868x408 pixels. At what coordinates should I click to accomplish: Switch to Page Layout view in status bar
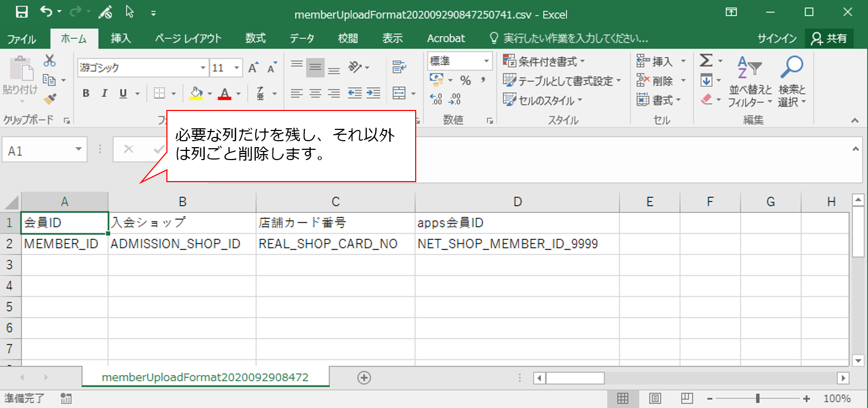point(655,398)
